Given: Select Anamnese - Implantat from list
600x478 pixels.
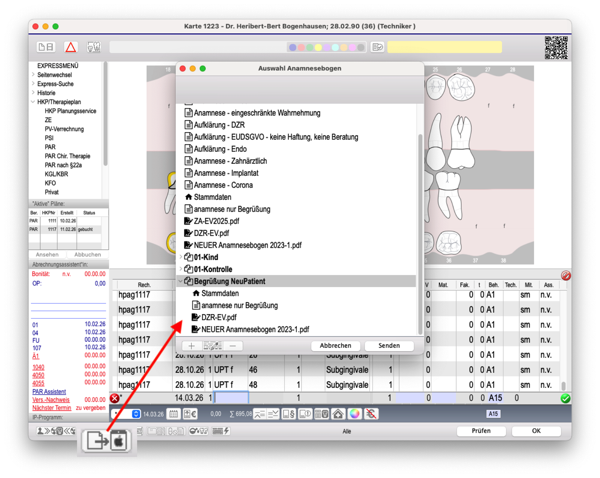Looking at the screenshot, I should [x=226, y=173].
